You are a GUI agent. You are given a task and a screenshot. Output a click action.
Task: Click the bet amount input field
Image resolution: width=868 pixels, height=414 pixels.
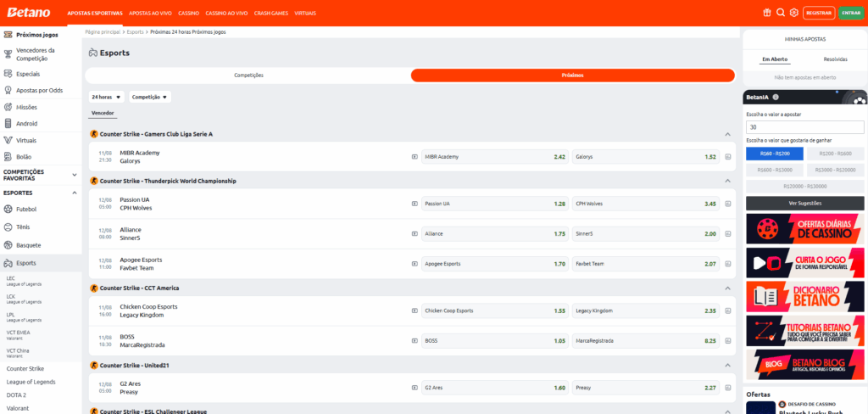coord(805,127)
